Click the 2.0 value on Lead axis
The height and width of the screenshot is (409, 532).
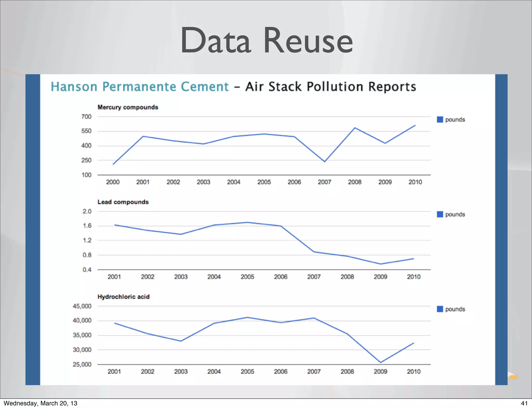coord(87,211)
